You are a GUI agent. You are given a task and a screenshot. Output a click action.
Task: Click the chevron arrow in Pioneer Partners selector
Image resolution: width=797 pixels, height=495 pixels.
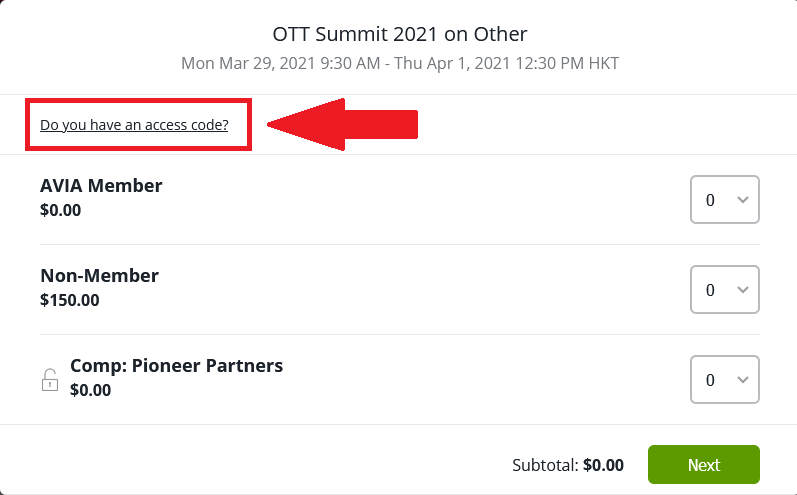(x=743, y=380)
